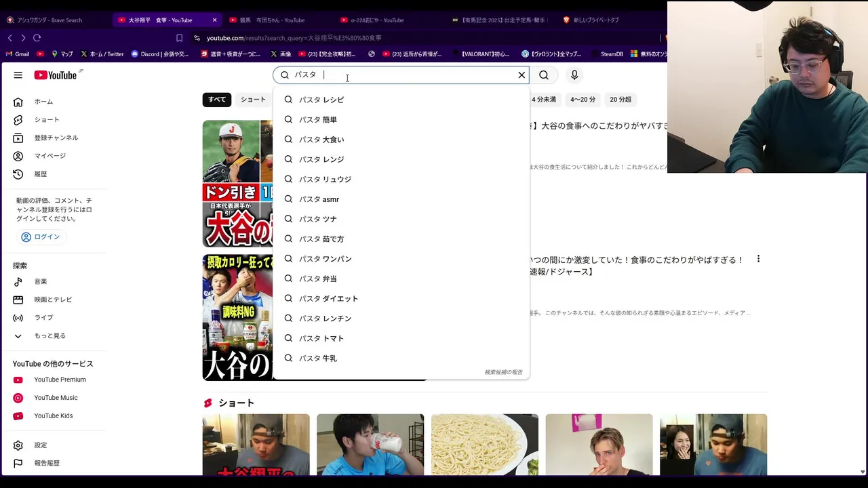
Task: Open the Discord bookmark
Action: (x=160, y=54)
